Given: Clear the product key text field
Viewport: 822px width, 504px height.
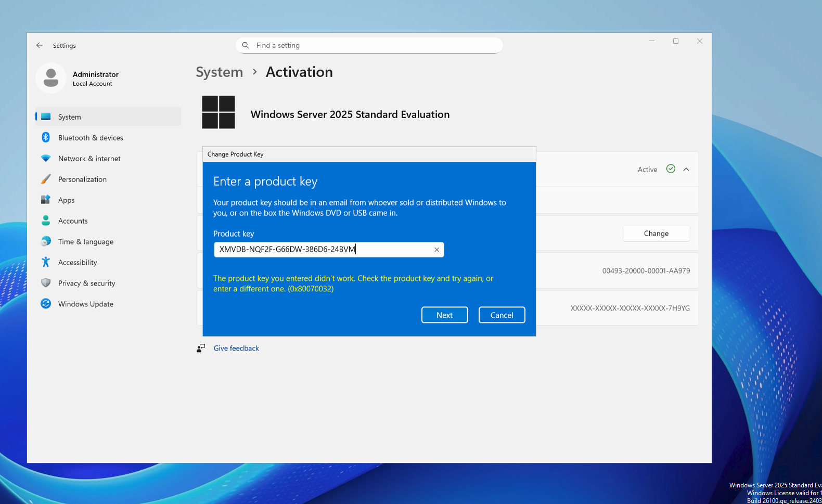Looking at the screenshot, I should tap(436, 250).
